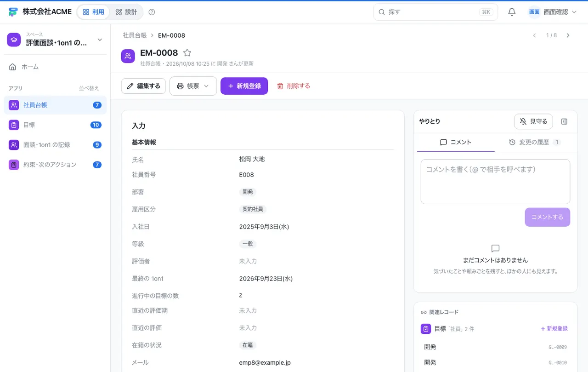
Task: Click the 編集する button
Action: [143, 86]
